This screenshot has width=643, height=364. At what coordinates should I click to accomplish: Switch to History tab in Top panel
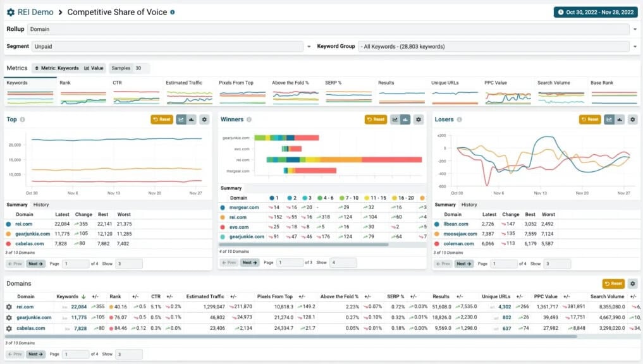(x=41, y=205)
